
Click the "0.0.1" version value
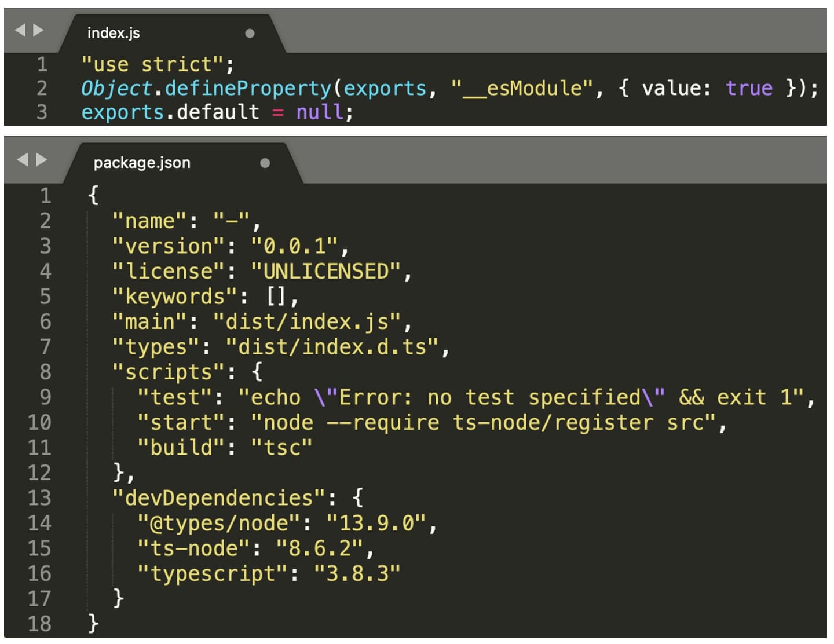[x=294, y=247]
